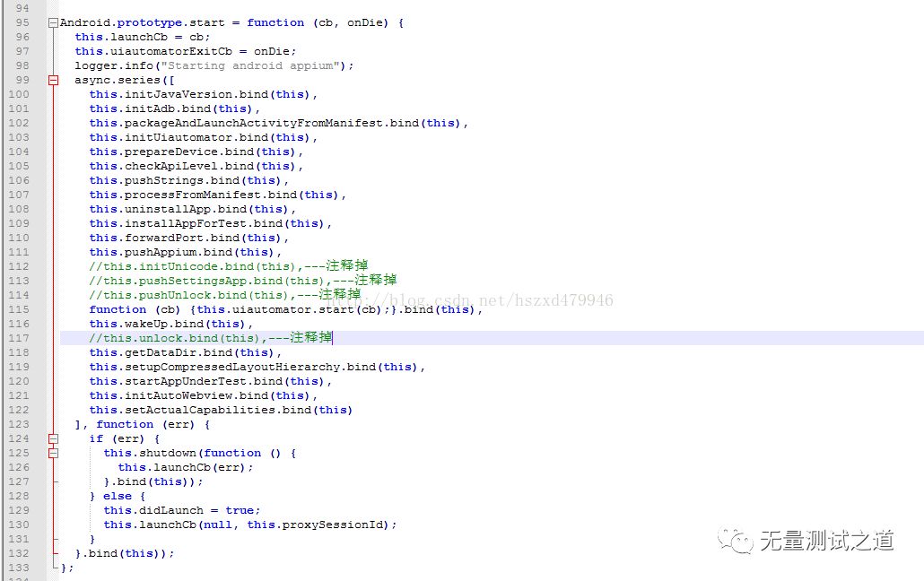
Task: Click this.initUiautomator.bind(this) line
Action: point(204,137)
